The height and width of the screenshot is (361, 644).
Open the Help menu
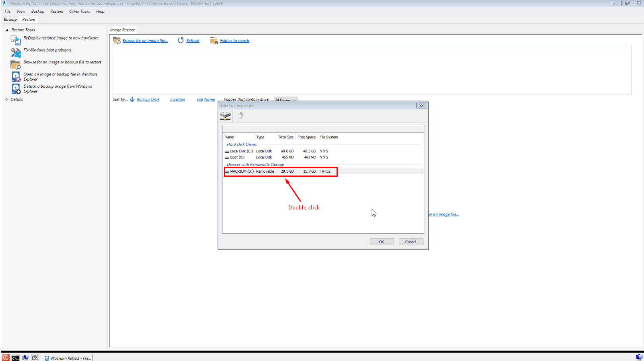100,11
